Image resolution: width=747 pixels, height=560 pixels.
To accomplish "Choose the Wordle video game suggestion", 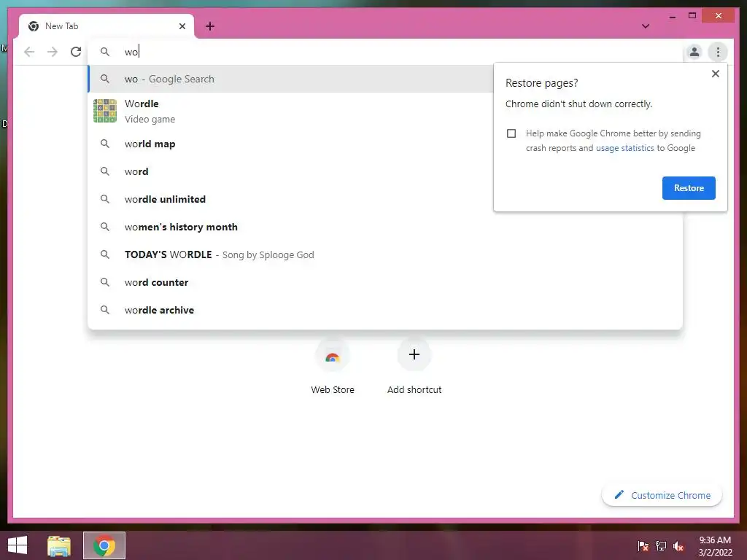I will (x=290, y=111).
